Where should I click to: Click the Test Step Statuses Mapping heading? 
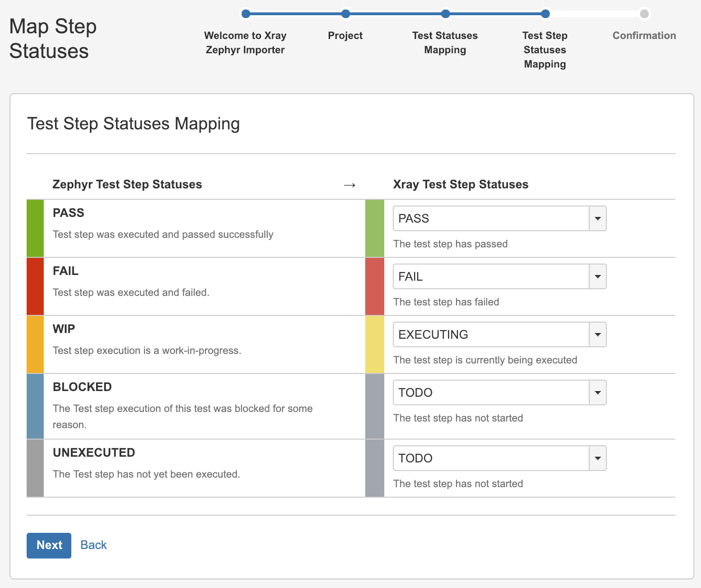click(x=133, y=124)
